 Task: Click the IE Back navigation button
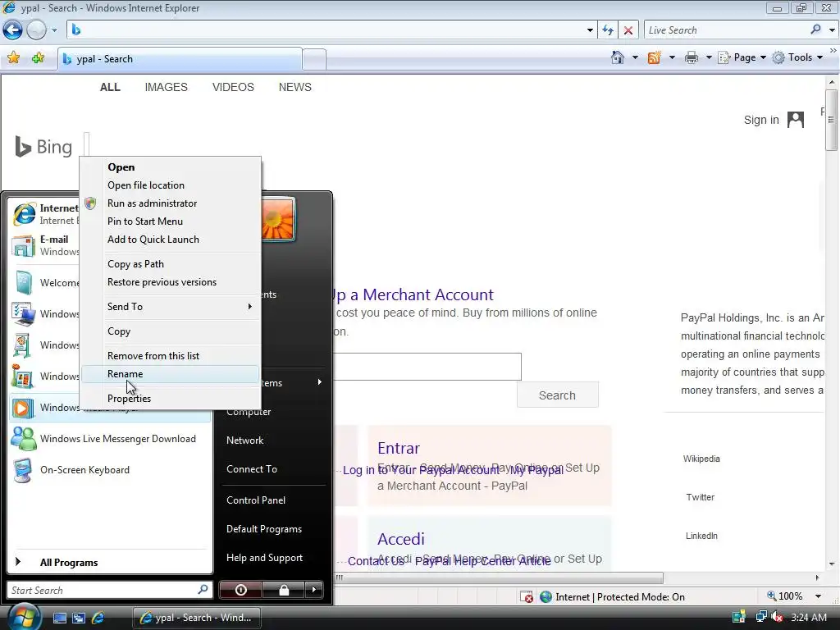pos(12,30)
